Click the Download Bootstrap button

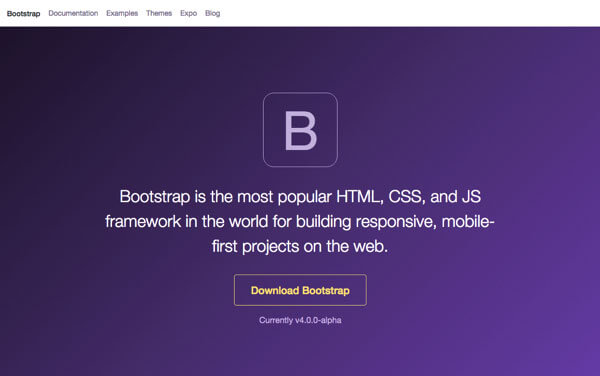300,290
